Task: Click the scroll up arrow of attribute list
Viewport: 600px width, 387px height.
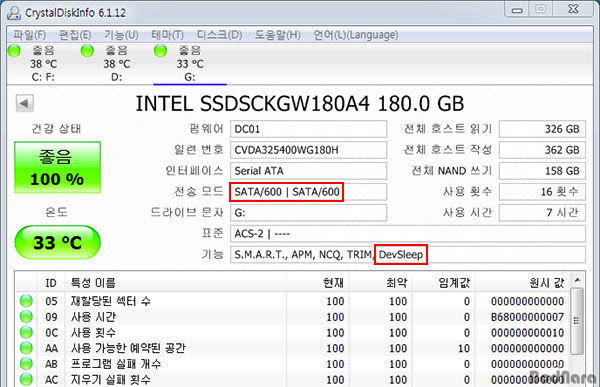Action: coord(577,281)
